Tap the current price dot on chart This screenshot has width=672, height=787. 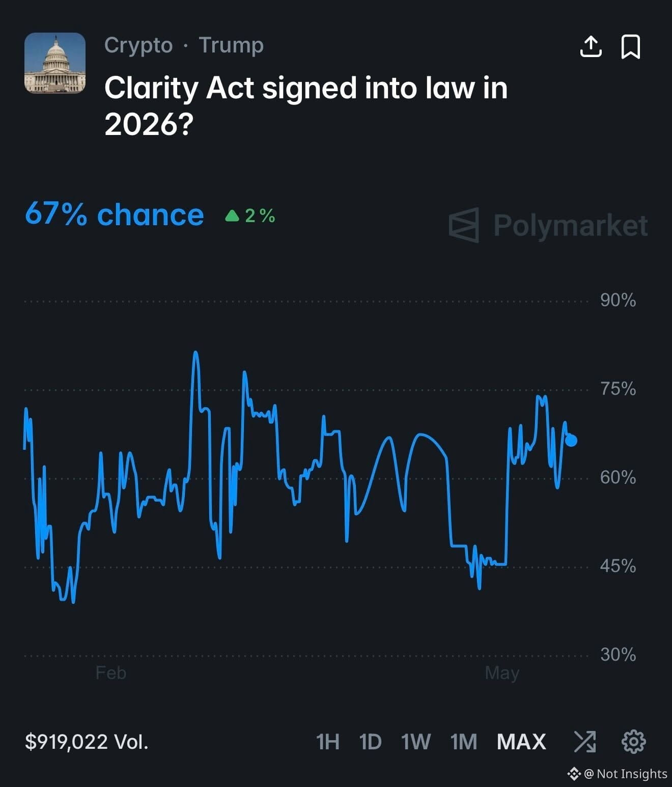[571, 441]
